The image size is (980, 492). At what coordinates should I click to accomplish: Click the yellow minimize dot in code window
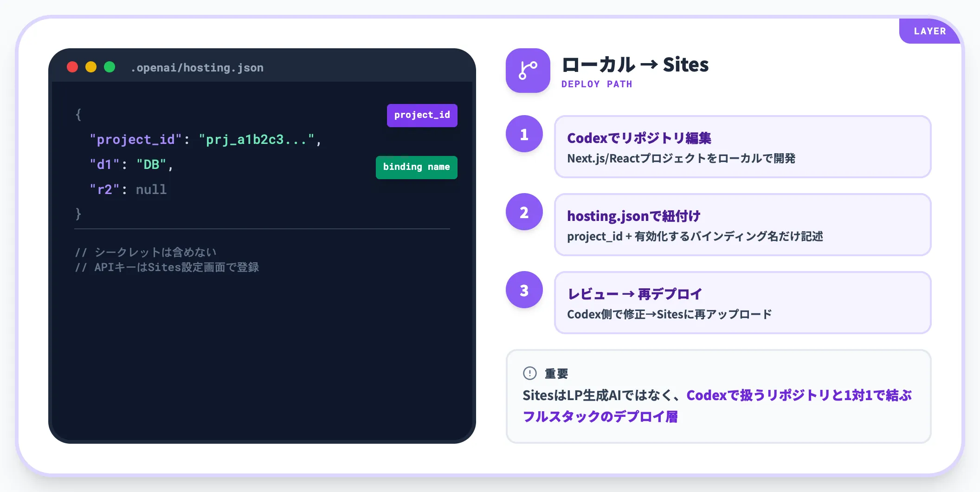(x=91, y=67)
